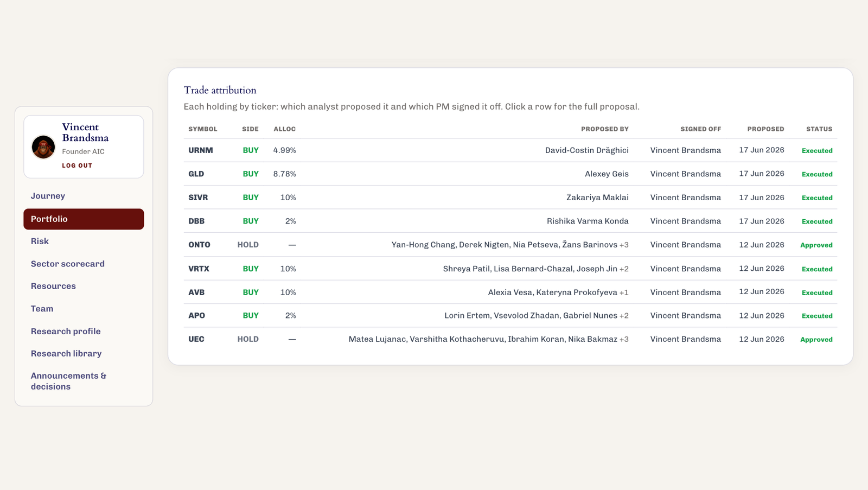Click the GLD symbol cell

point(196,174)
